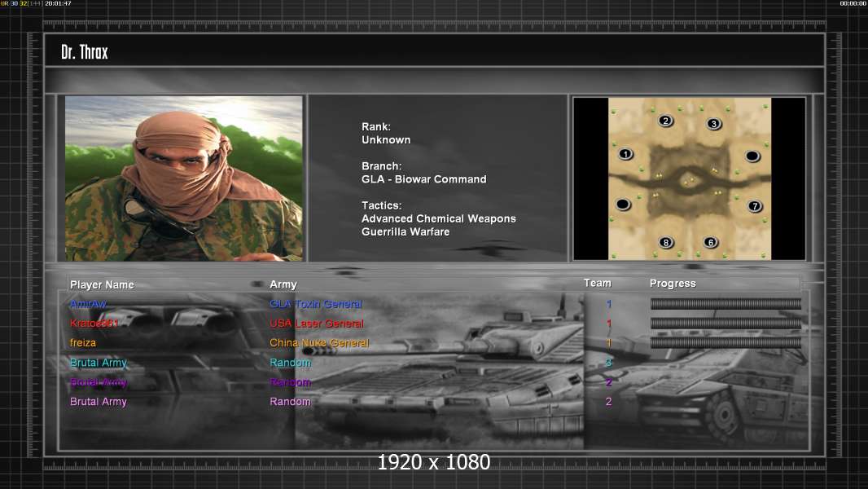Viewport: 868px width, 489px height.
Task: Click the Progress column header
Action: coord(673,284)
